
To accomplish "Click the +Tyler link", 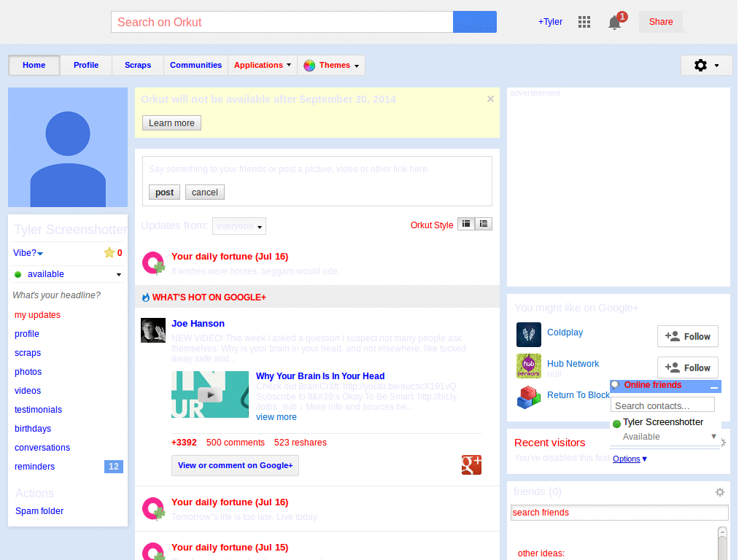I will 550,22.
